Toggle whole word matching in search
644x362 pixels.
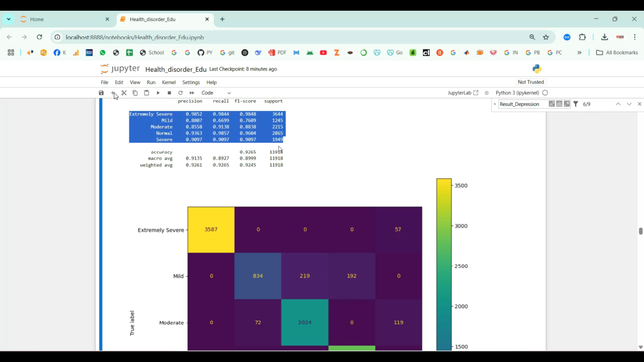[559, 104]
